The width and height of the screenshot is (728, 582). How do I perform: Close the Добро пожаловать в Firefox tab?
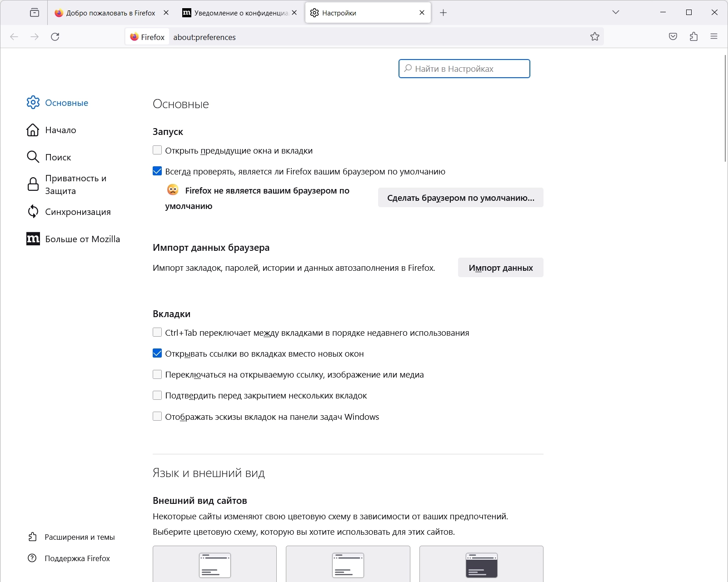pyautogui.click(x=166, y=13)
